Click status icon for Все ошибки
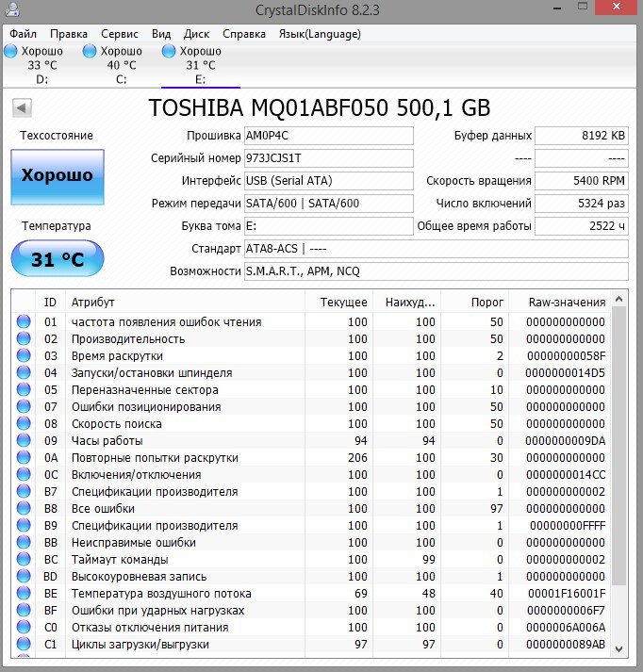The height and width of the screenshot is (672, 643). click(x=24, y=508)
